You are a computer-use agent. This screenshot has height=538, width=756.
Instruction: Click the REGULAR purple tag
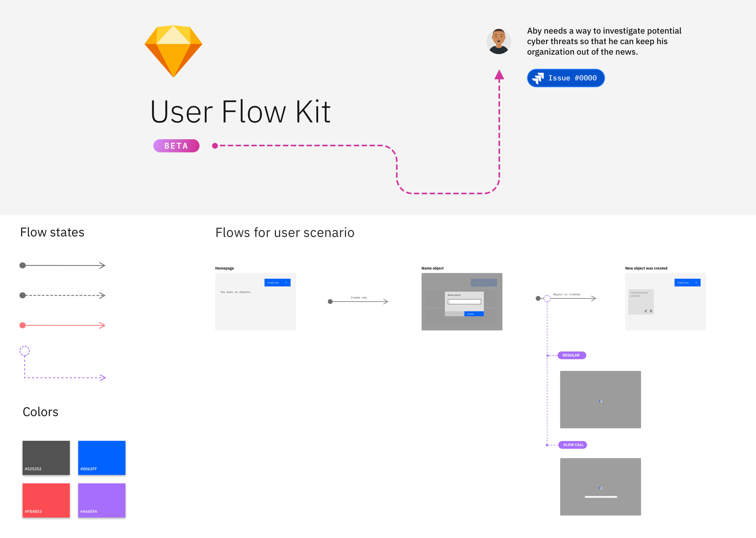pyautogui.click(x=572, y=355)
